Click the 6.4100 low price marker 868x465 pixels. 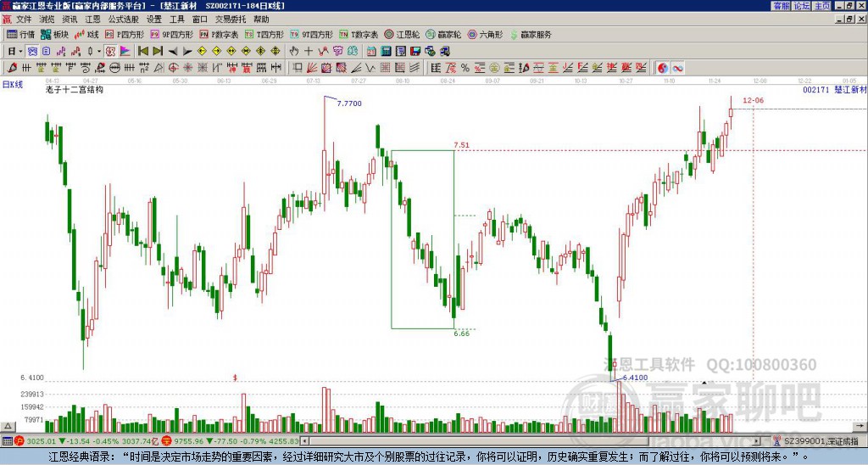(635, 378)
